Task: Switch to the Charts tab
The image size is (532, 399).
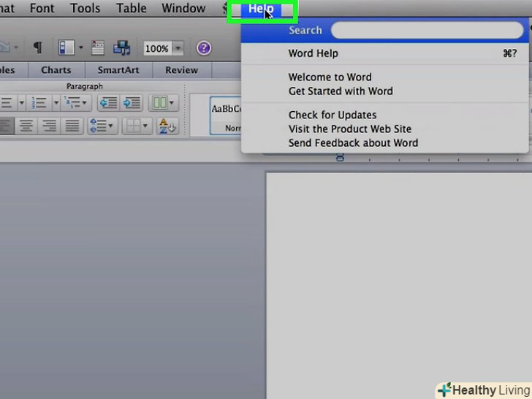Action: tap(56, 70)
